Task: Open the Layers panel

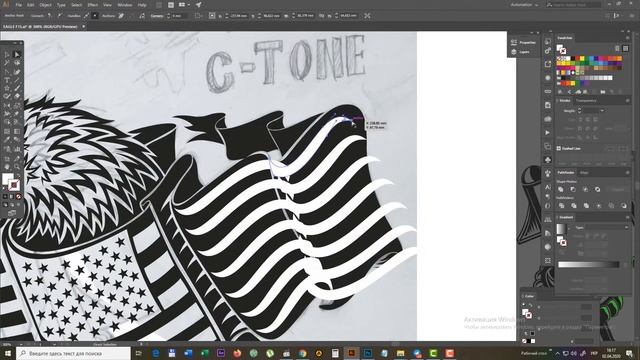Action: pyautogui.click(x=520, y=52)
